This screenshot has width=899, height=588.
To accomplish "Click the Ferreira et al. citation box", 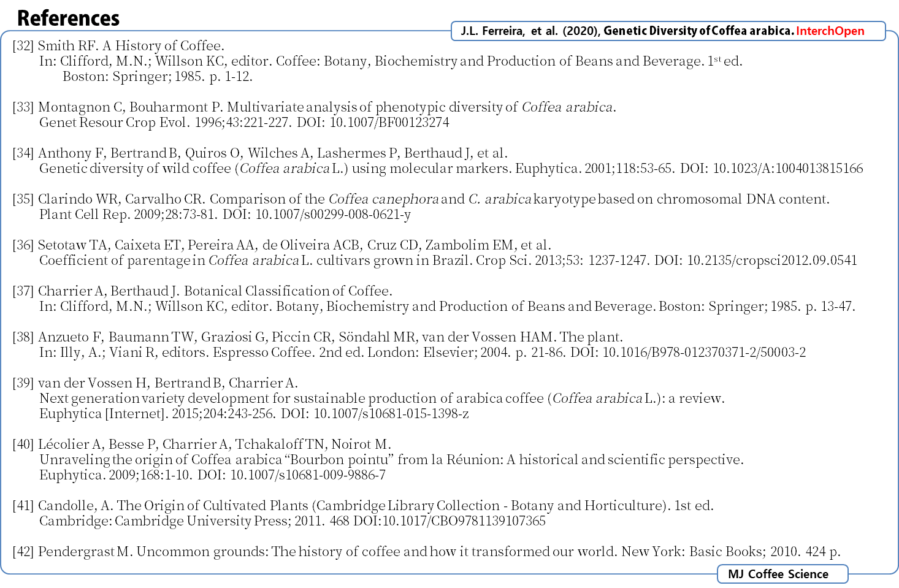I will pyautogui.click(x=668, y=31).
